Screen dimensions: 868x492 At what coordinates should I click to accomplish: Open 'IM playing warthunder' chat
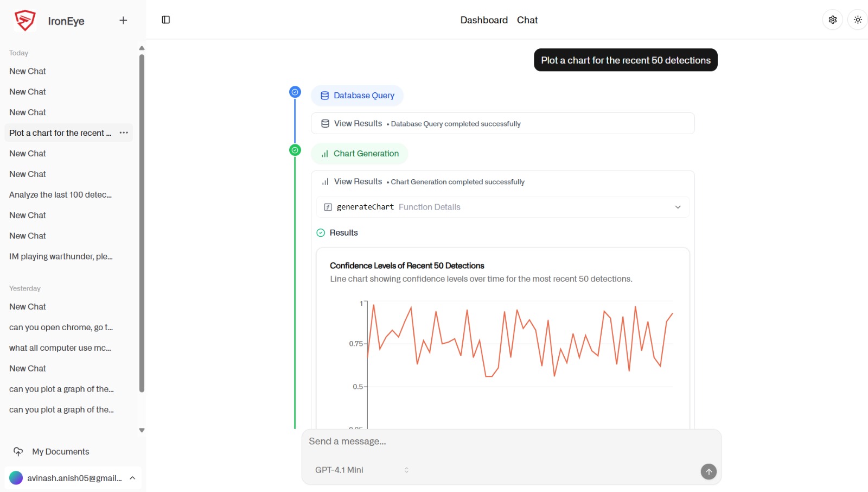pyautogui.click(x=61, y=256)
